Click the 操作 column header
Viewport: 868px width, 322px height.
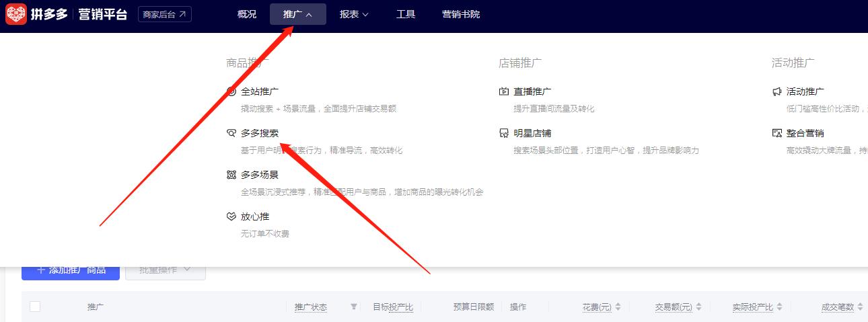518,307
